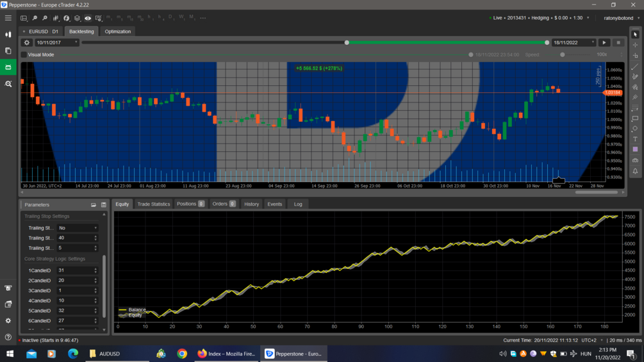
Task: Select the trend line drawing tool
Action: click(x=635, y=66)
